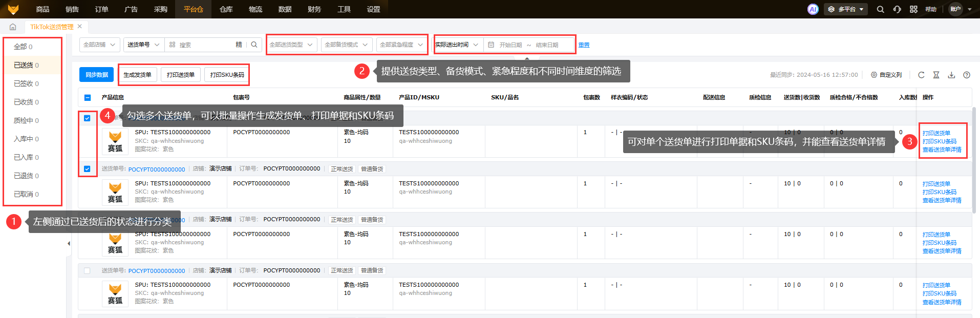The width and height of the screenshot is (980, 318).
Task: Click the refresh icon above the table
Action: pos(921,75)
